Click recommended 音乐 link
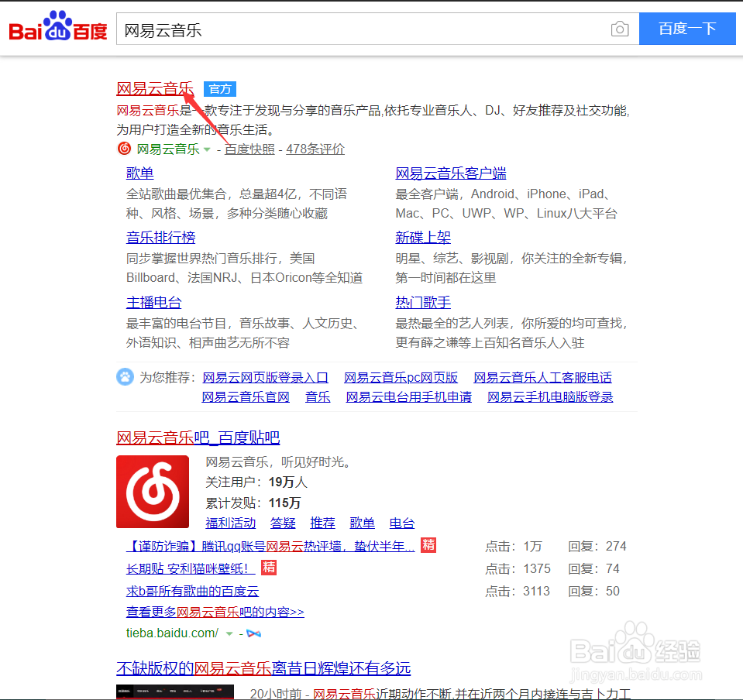743x700 pixels. point(318,397)
